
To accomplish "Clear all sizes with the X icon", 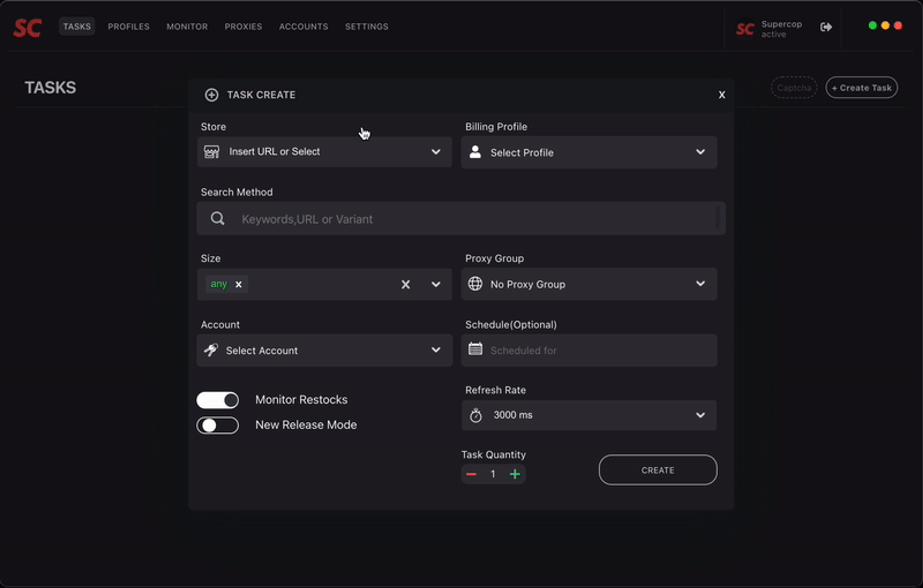I will pyautogui.click(x=405, y=285).
